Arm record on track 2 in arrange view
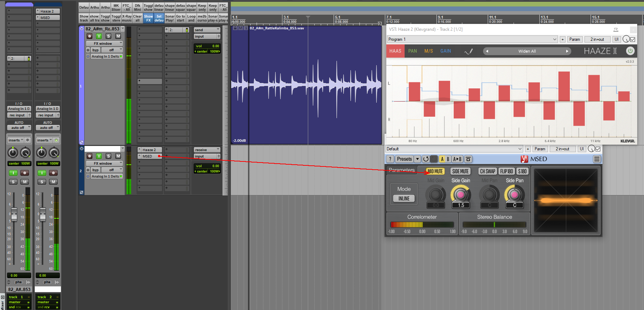 coord(90,156)
